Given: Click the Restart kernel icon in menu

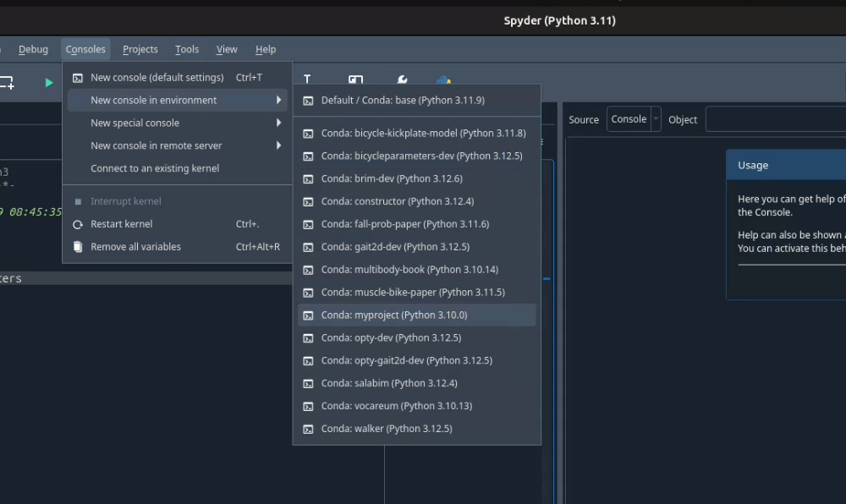Looking at the screenshot, I should (x=78, y=224).
